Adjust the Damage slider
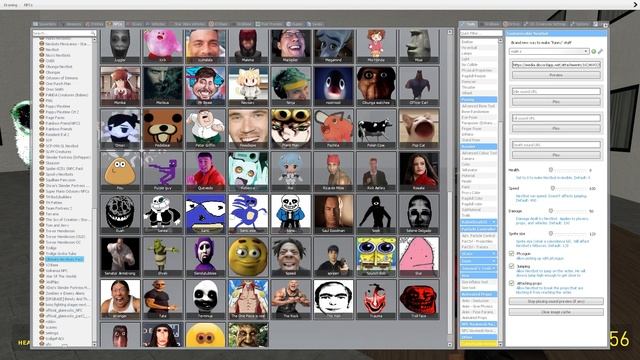 tap(567, 211)
